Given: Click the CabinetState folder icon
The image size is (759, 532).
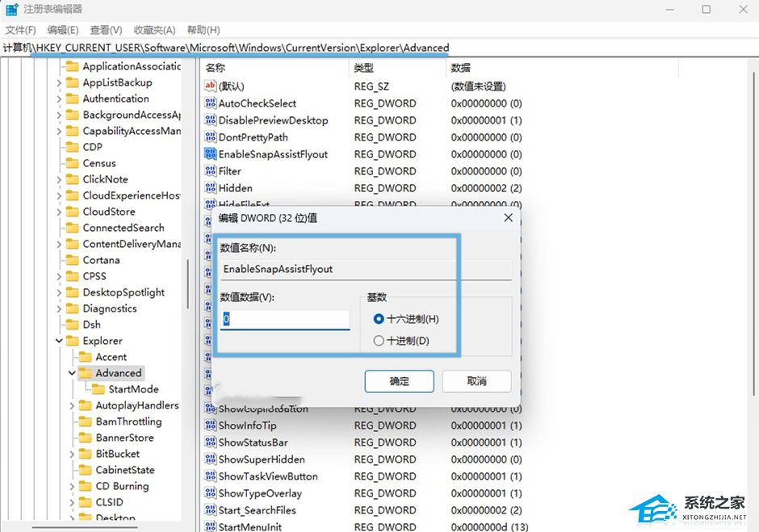Looking at the screenshot, I should (86, 470).
